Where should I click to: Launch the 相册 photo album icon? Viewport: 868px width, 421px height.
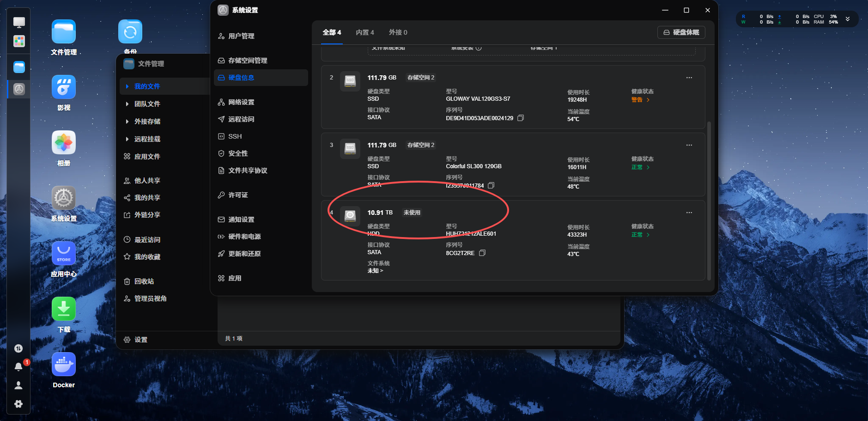click(64, 143)
